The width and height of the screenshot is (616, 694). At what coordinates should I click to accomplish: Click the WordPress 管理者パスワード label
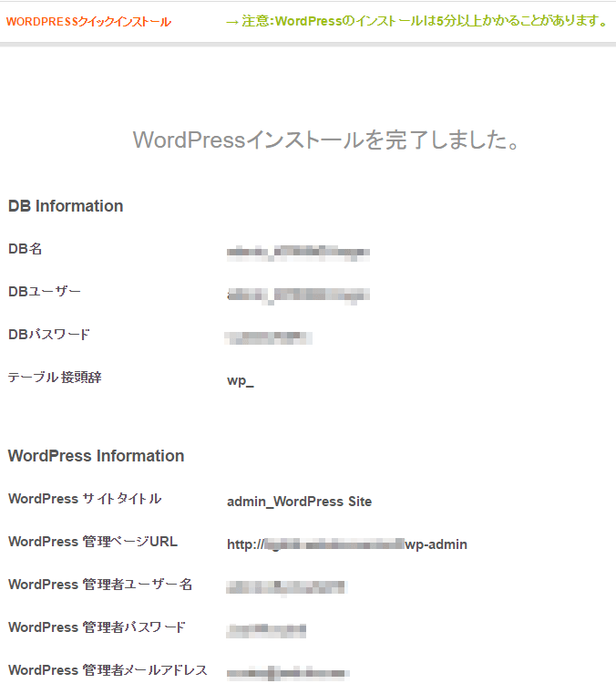[x=97, y=627]
